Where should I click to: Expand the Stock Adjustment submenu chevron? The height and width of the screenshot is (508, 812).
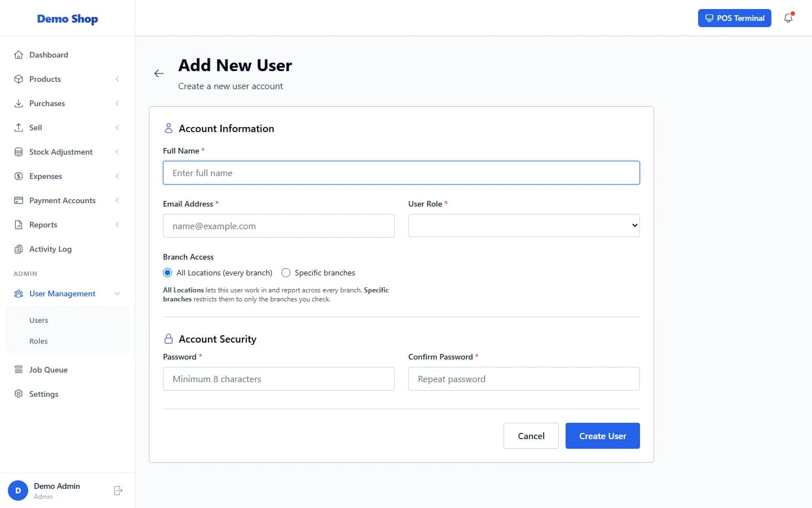tap(117, 152)
